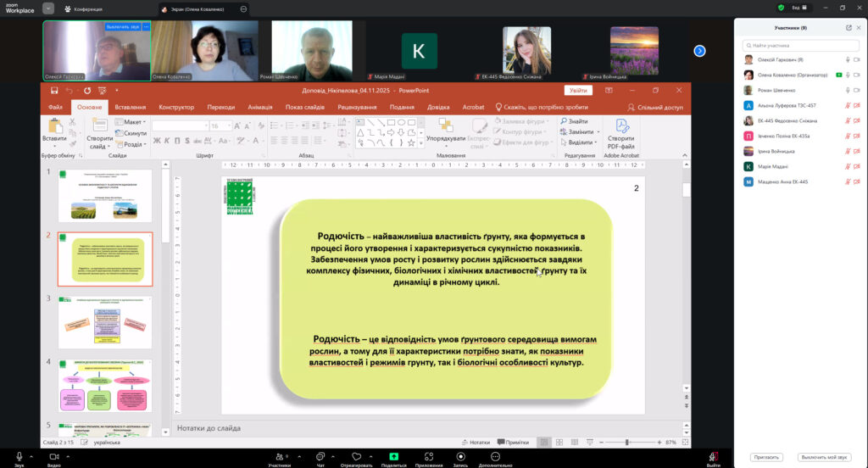The image size is (868, 468).
Task: Start recording with the Запись icon
Action: pyautogui.click(x=460, y=455)
